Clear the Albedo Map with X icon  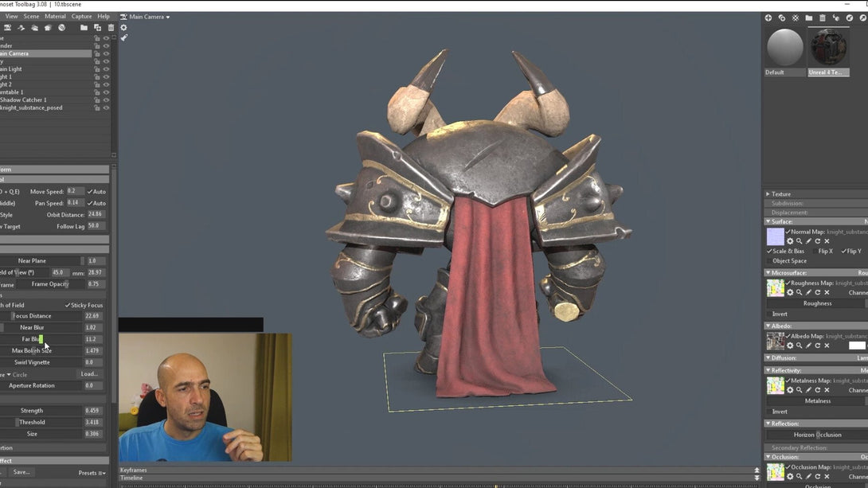point(827,346)
